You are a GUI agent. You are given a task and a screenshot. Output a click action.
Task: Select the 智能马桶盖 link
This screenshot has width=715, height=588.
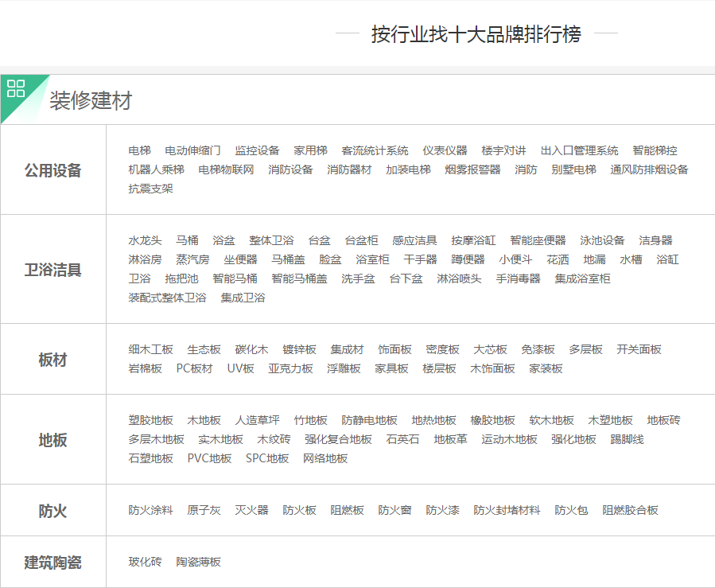click(299, 278)
